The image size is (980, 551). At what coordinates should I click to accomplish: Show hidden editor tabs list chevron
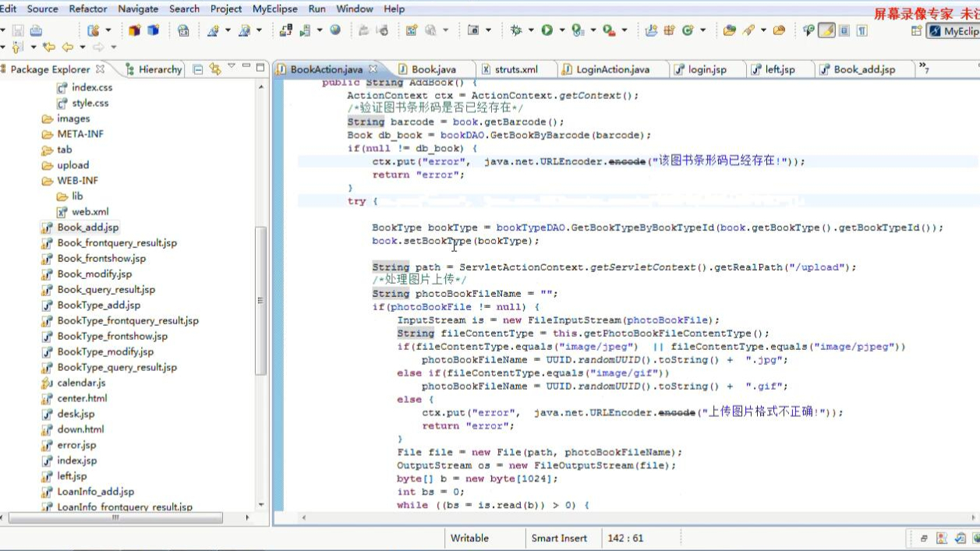(924, 69)
